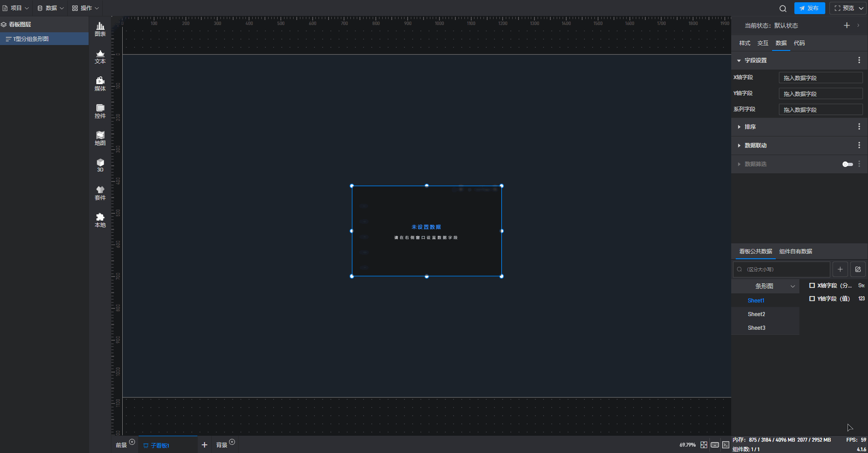Check the Y轴字段 (值) checkbox
Image resolution: width=868 pixels, height=453 pixels.
[812, 299]
